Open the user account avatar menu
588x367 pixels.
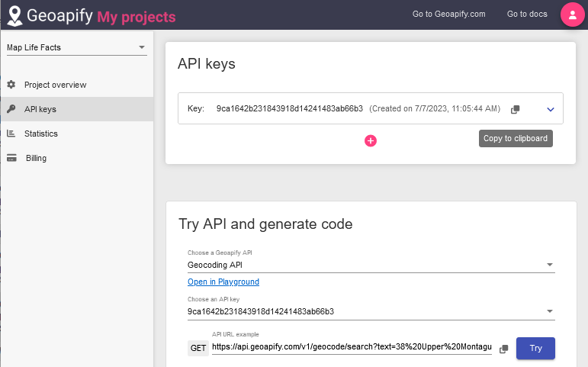tap(572, 15)
